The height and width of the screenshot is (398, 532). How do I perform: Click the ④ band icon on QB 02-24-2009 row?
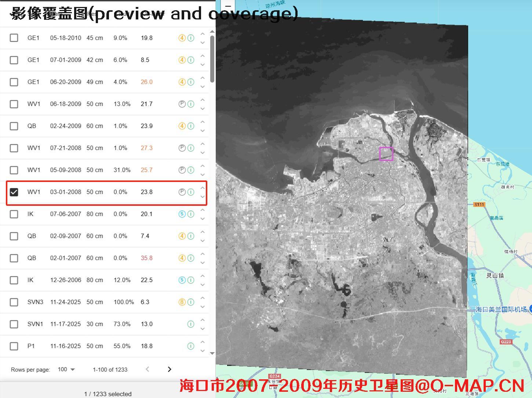[182, 126]
